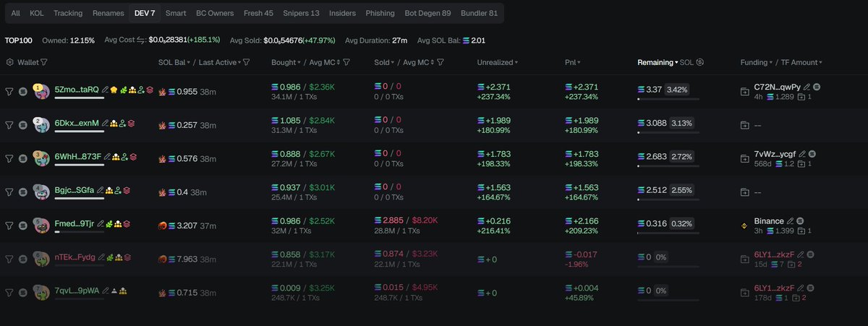Click pencil icon next to C72N...qwPy
The width and height of the screenshot is (868, 326).
pos(807,87)
